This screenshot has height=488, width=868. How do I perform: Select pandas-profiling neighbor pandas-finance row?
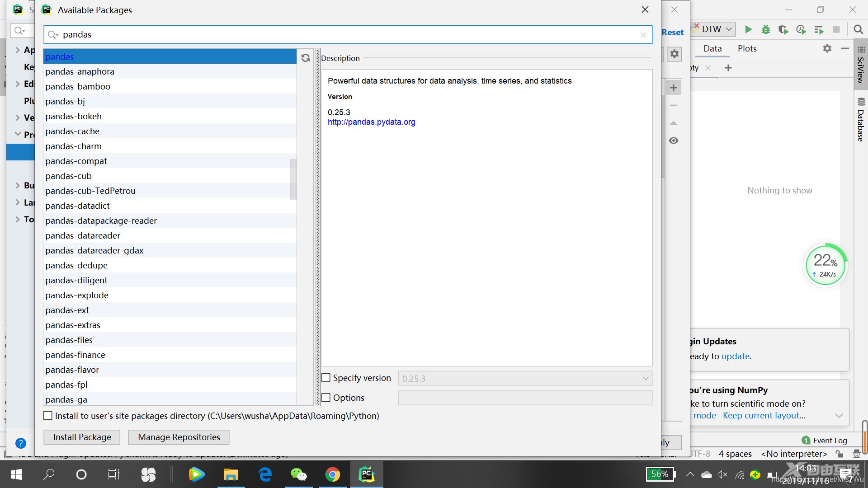coord(170,355)
